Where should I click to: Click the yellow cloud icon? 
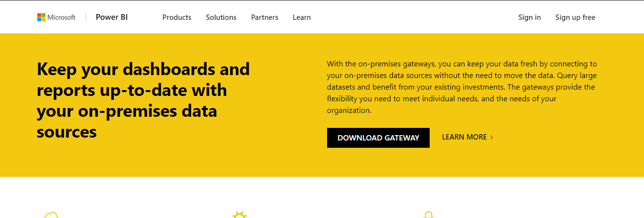pos(51,215)
